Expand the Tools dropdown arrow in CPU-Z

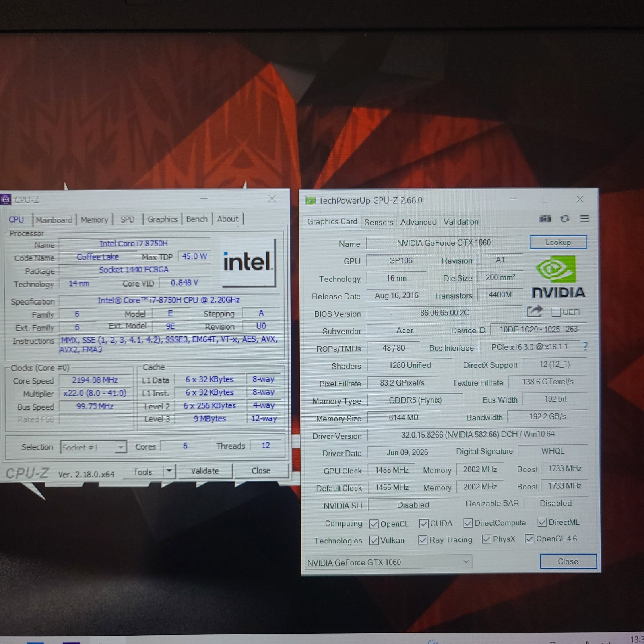[169, 471]
